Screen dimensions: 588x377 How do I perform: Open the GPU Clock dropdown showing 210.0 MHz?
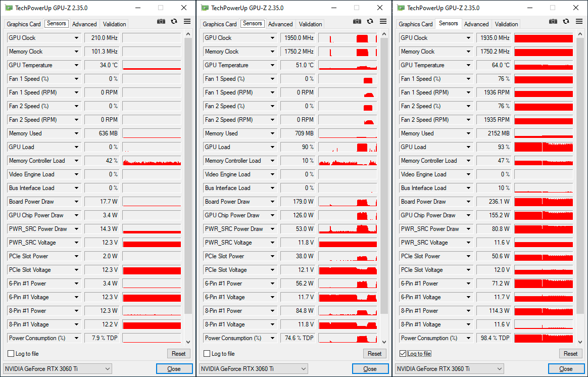coord(77,38)
